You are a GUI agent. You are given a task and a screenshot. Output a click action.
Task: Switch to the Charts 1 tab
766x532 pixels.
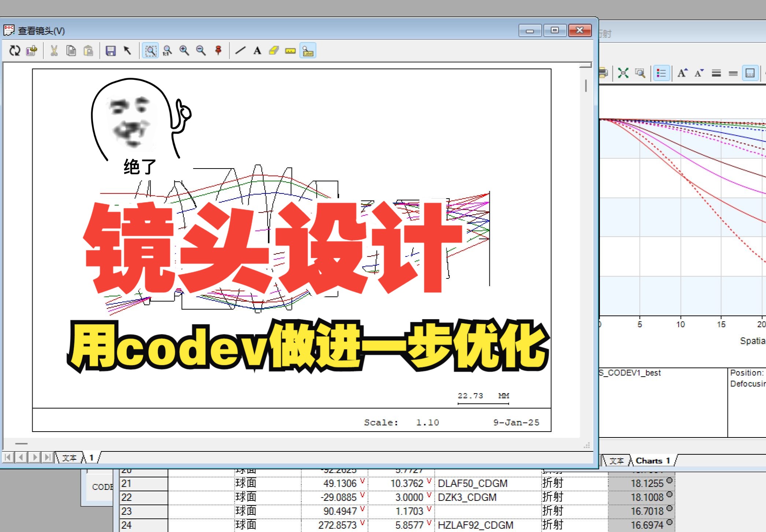coord(653,461)
